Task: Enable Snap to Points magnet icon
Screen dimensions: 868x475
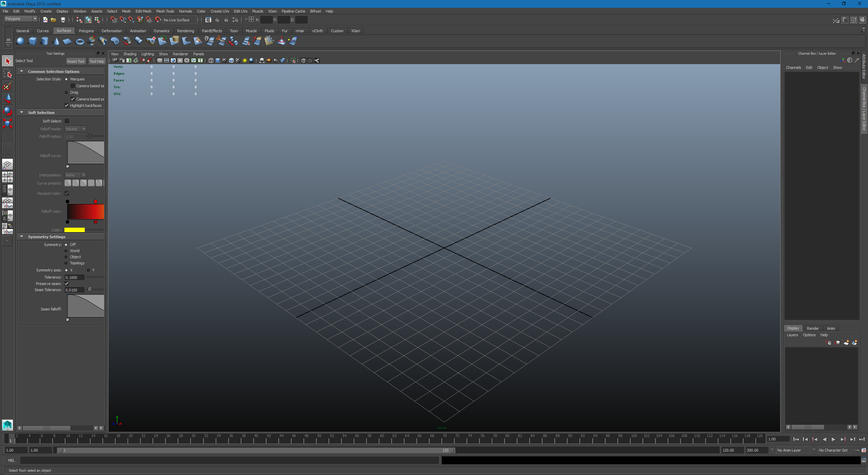Action: [x=131, y=20]
